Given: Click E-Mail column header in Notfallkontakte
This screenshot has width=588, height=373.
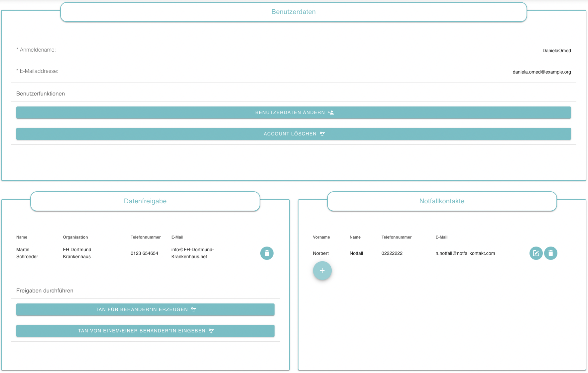Looking at the screenshot, I should click(441, 237).
